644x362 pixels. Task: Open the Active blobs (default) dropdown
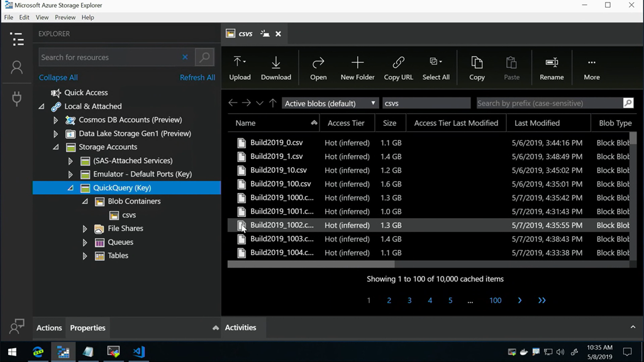330,103
